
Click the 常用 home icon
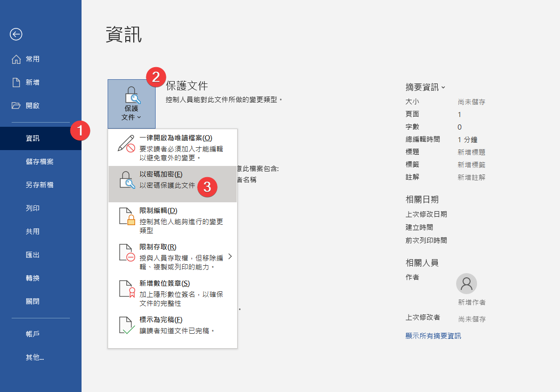coord(16,59)
